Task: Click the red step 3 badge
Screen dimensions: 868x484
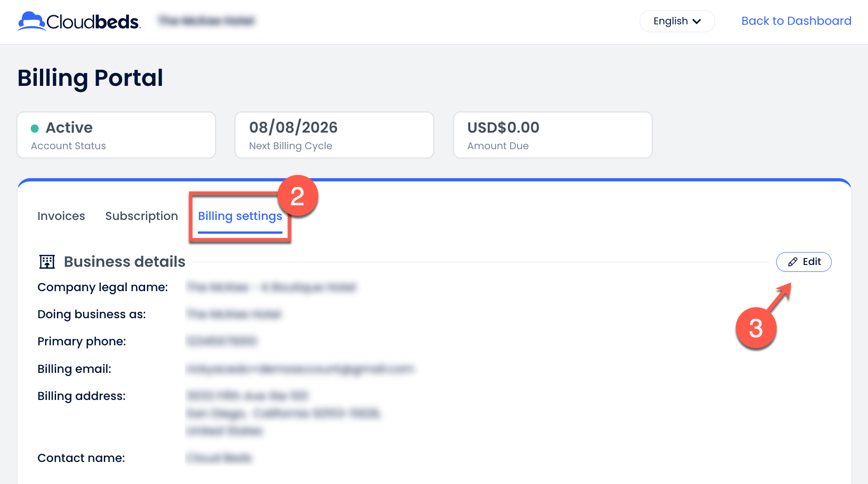Action: pyautogui.click(x=755, y=328)
